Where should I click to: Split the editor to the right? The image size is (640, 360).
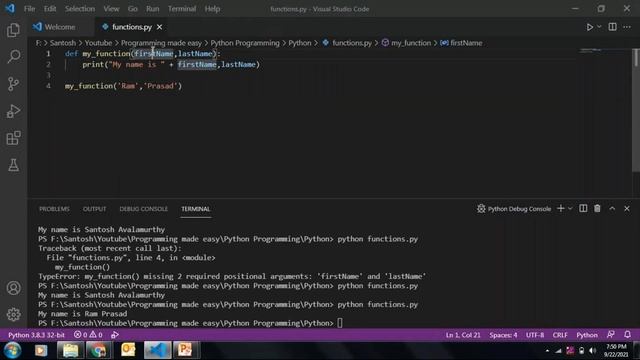(x=612, y=27)
